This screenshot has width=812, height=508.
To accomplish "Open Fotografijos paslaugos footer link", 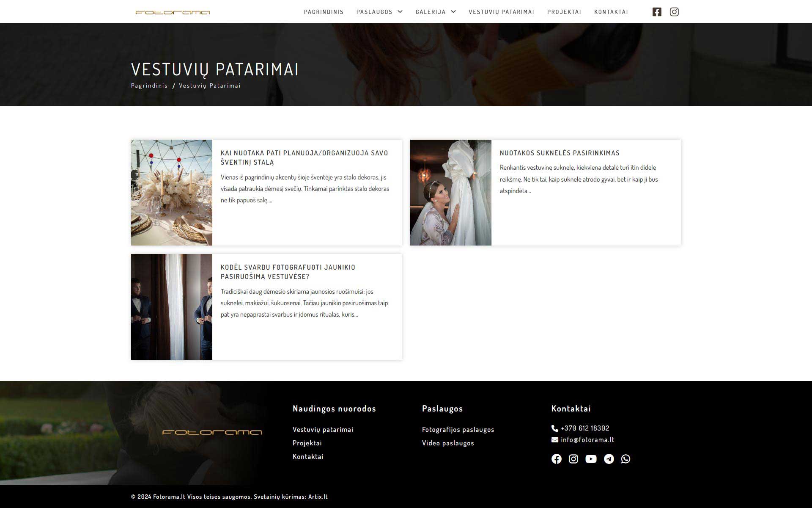I will point(458,429).
